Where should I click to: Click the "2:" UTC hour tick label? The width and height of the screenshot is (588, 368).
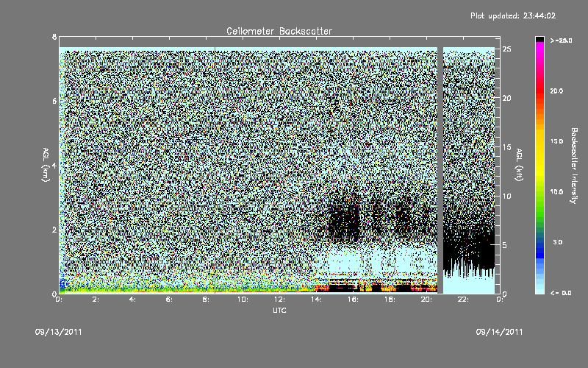coord(96,300)
